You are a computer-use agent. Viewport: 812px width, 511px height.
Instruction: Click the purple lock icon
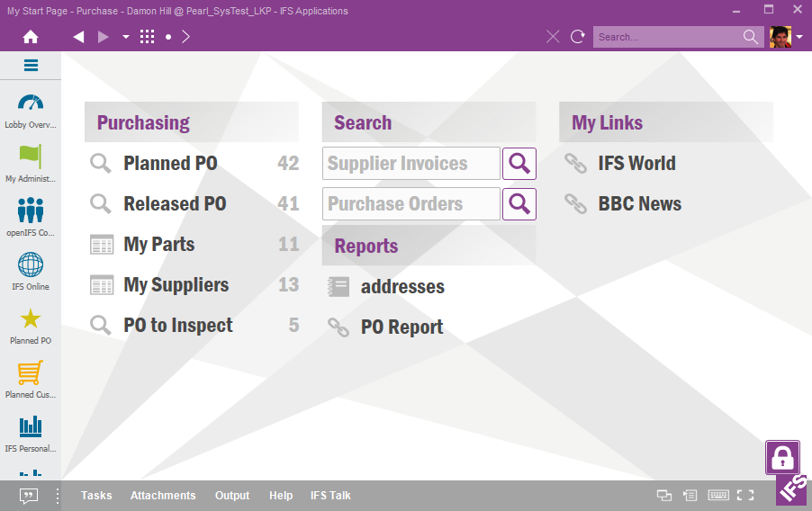point(782,457)
